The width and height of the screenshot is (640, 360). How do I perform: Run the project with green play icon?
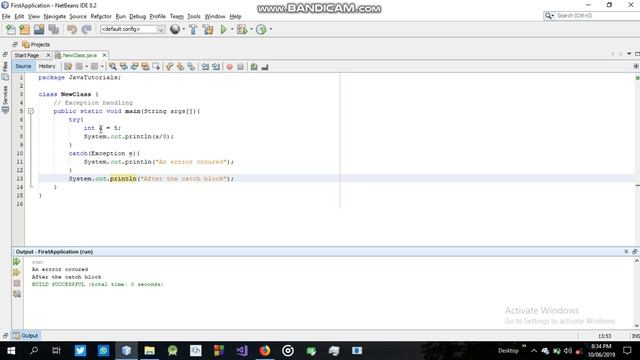223,29
